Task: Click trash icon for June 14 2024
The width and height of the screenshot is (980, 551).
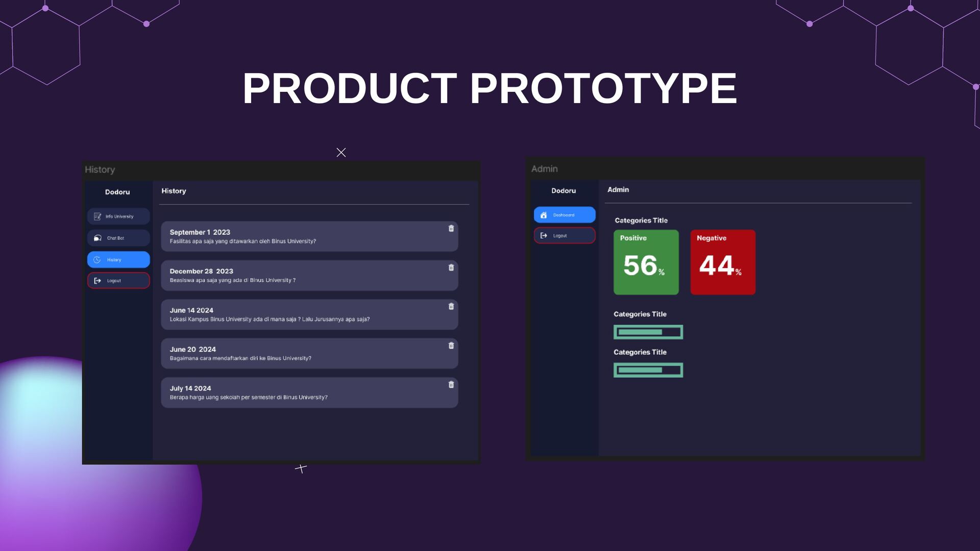Action: pyautogui.click(x=451, y=307)
